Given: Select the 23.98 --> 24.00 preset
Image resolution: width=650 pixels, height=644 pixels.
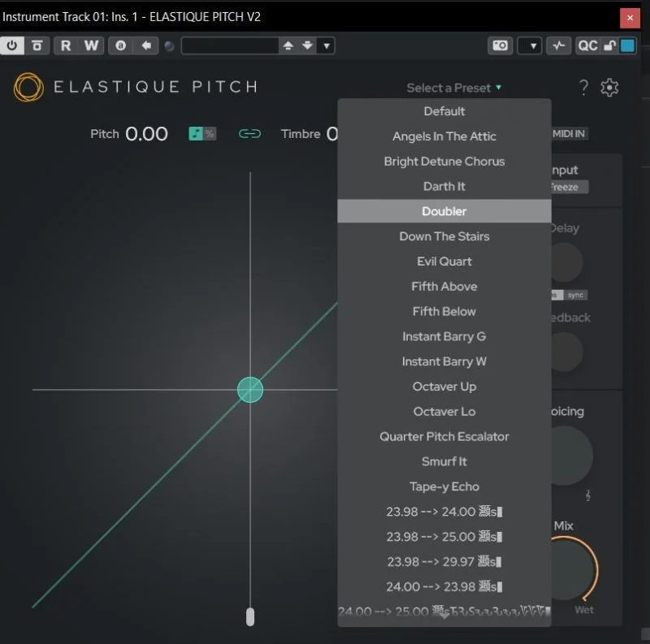Looking at the screenshot, I should tap(444, 512).
